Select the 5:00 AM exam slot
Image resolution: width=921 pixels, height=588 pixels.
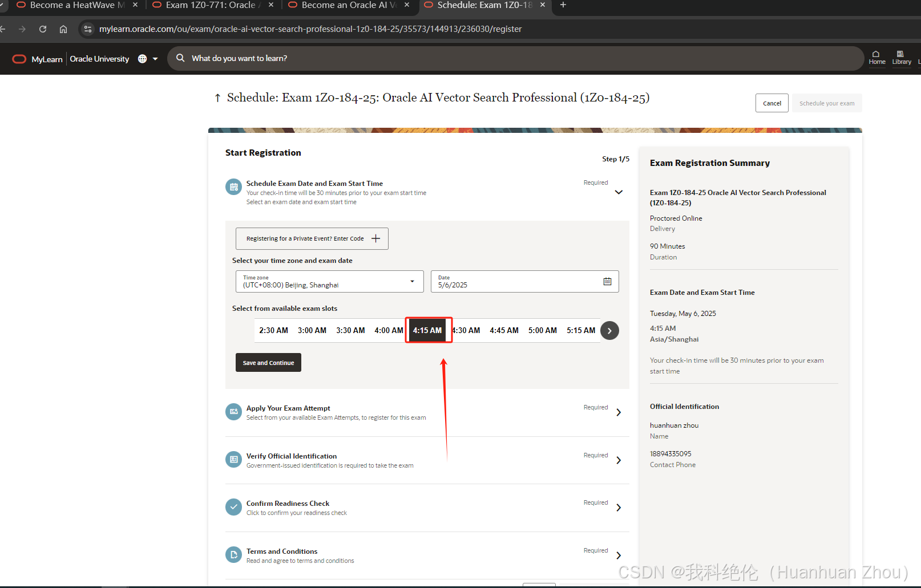543,330
